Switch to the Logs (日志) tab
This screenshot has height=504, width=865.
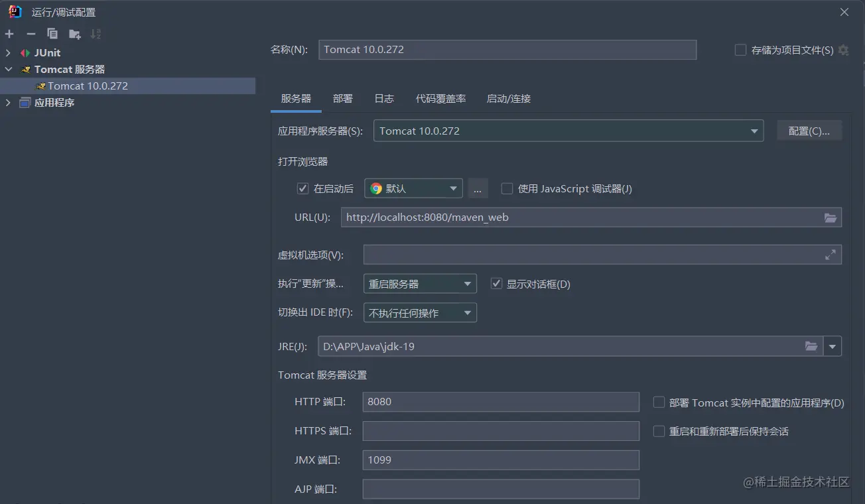(x=384, y=98)
